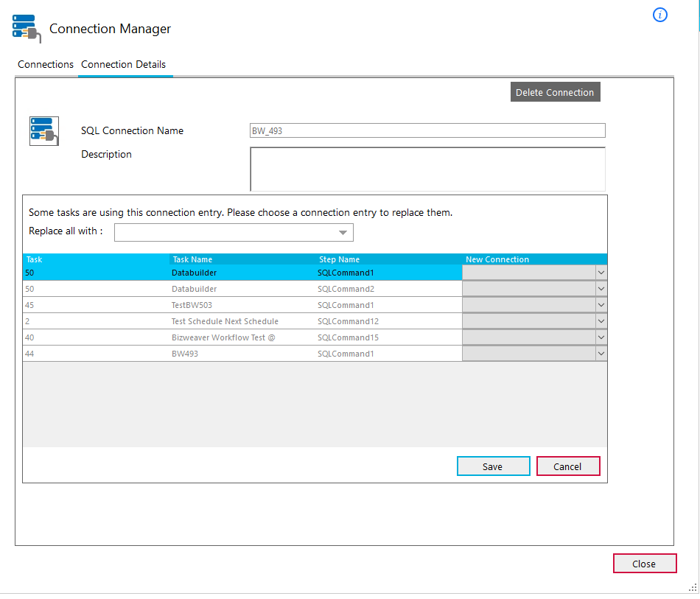Click the Task column header
Image resolution: width=700 pixels, height=599 pixels.
pos(96,259)
